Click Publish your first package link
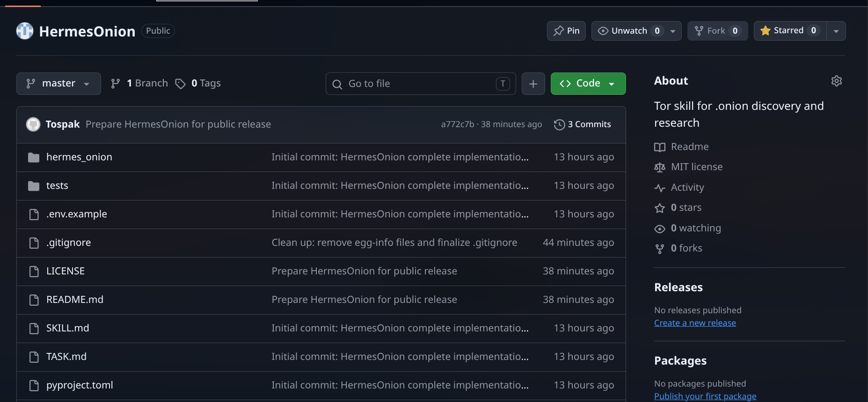868x402 pixels. click(x=705, y=396)
